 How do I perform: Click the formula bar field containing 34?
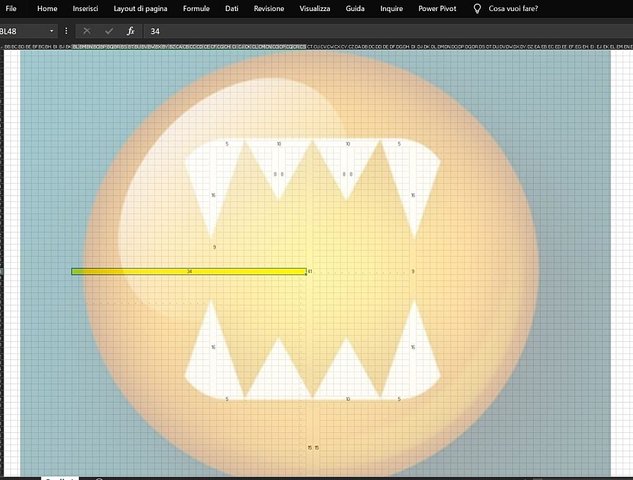(x=388, y=31)
